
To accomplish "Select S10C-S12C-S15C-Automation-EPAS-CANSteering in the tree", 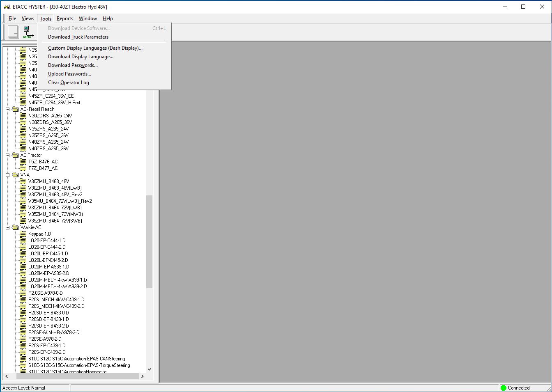I will tap(77, 359).
